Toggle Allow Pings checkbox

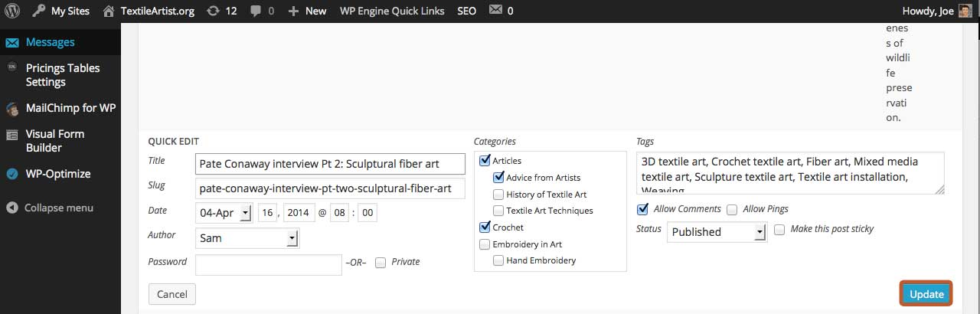pos(732,209)
